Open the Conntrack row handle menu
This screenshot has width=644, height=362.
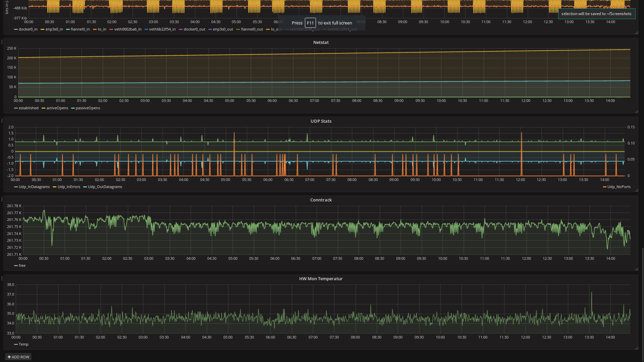point(2,199)
